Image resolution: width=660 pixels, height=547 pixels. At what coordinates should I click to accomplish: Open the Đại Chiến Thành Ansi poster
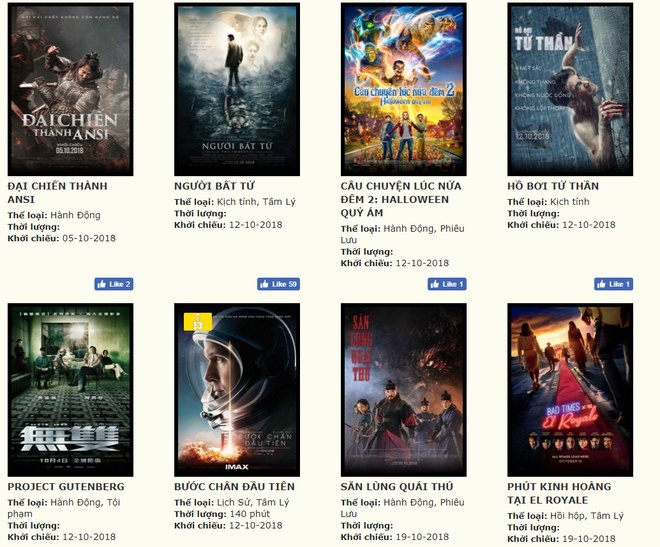70,89
